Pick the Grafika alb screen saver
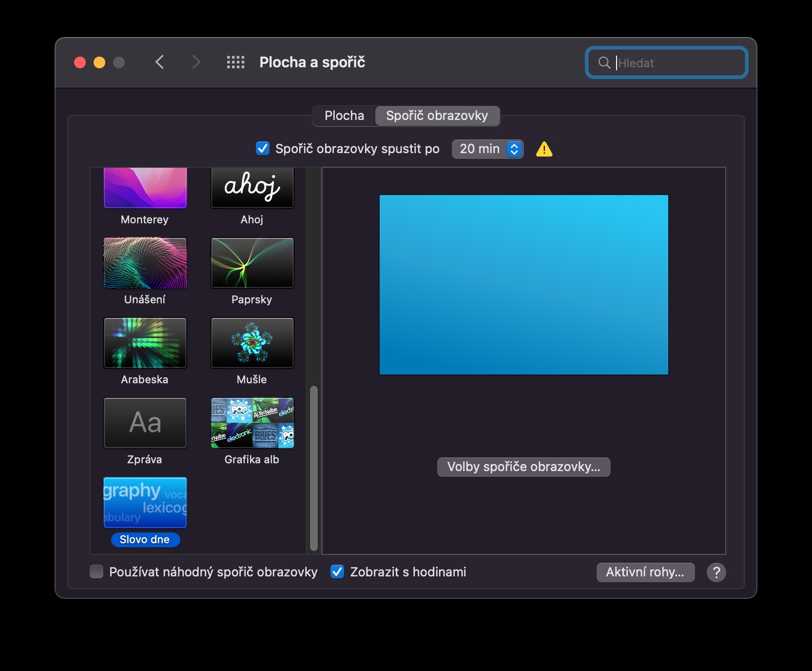Image resolution: width=812 pixels, height=671 pixels. [x=252, y=423]
